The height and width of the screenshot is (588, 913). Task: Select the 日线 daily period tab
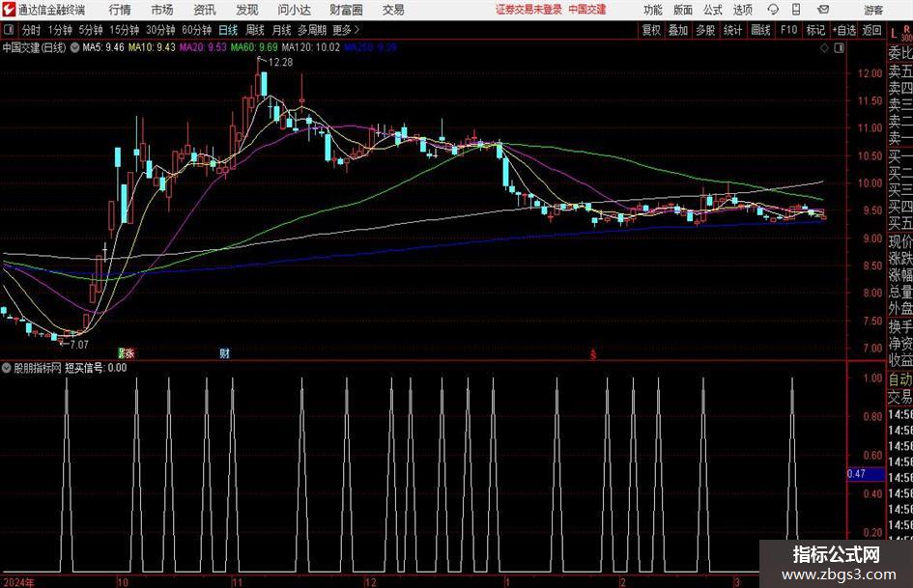pos(228,30)
